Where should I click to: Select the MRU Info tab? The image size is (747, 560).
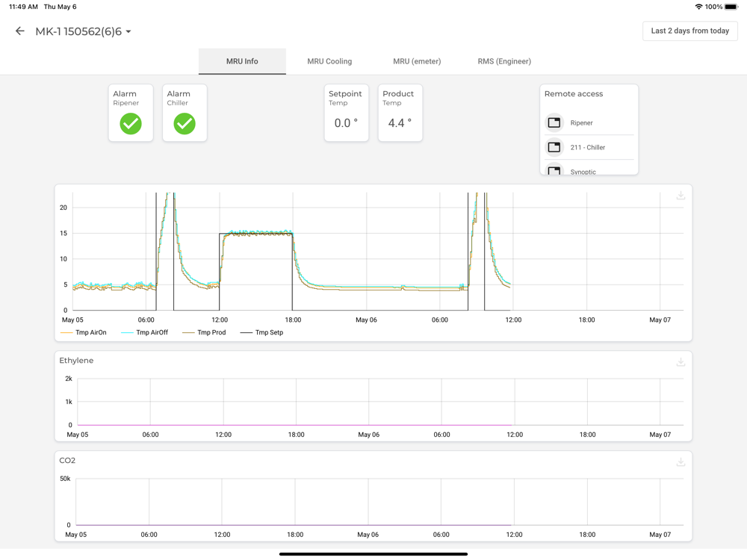[242, 61]
